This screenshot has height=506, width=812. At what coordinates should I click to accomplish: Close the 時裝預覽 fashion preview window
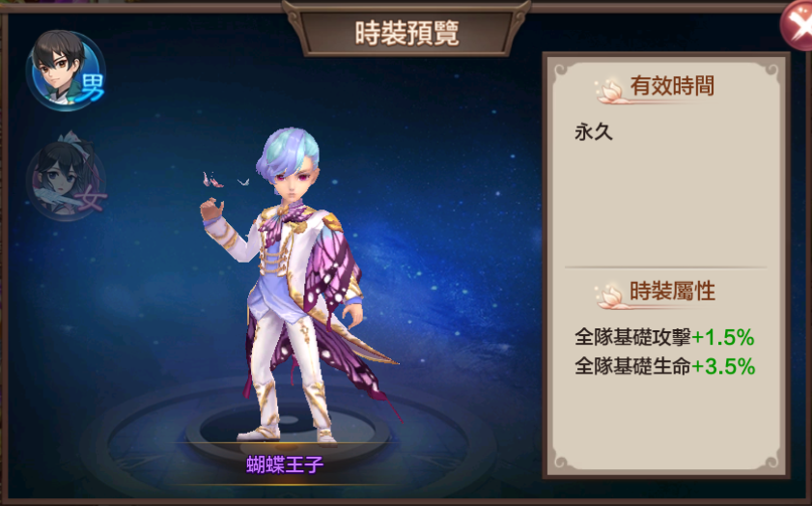pos(798,26)
